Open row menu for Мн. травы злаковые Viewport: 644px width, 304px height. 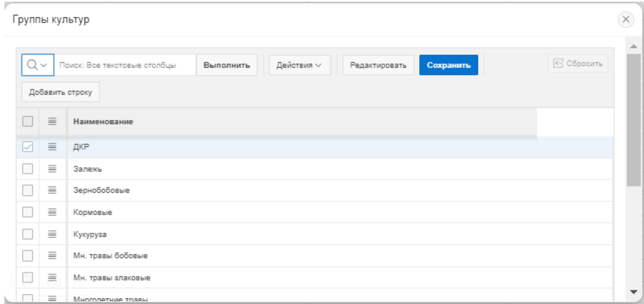(x=52, y=278)
